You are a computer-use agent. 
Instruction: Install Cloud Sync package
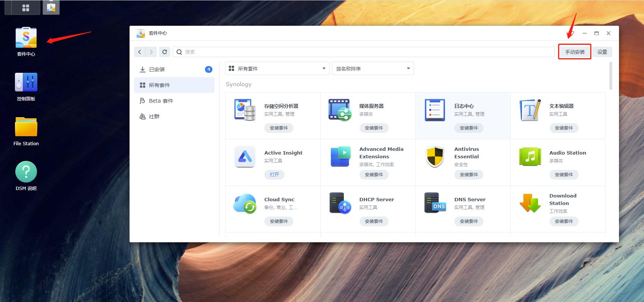(279, 221)
